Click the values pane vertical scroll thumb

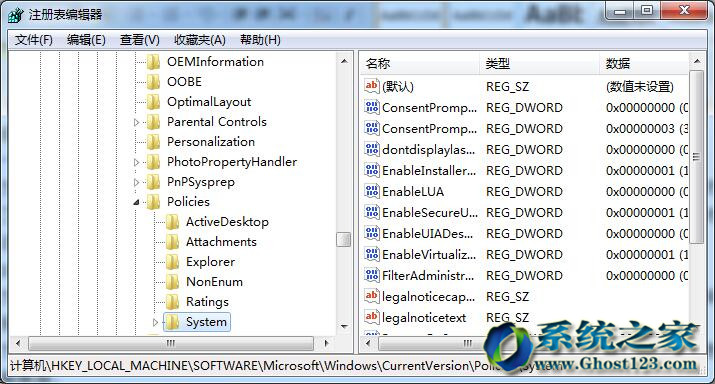(697, 157)
